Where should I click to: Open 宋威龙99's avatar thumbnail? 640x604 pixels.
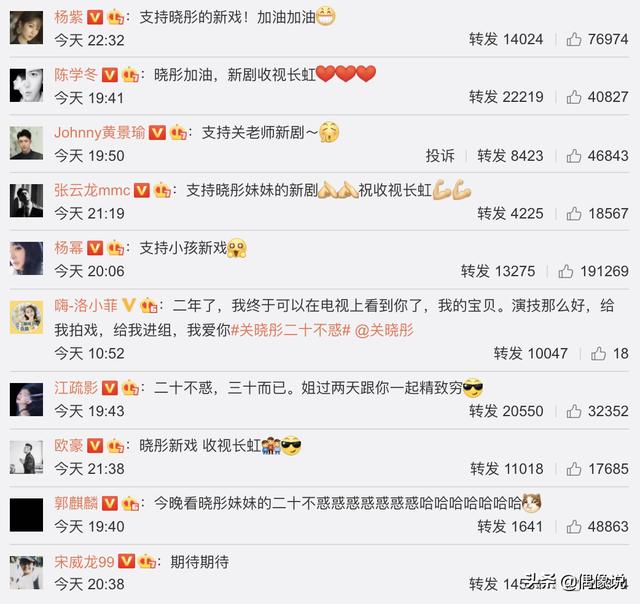tap(26, 572)
